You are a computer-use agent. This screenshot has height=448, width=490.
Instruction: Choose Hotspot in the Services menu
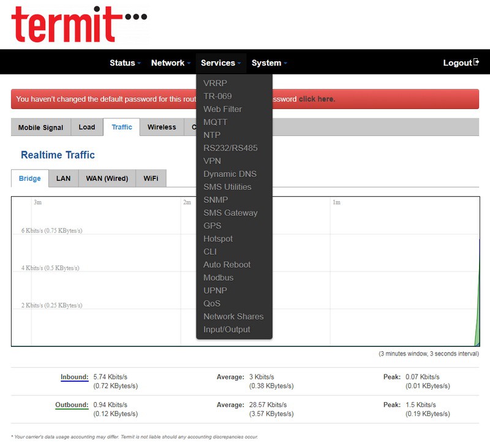tap(218, 239)
